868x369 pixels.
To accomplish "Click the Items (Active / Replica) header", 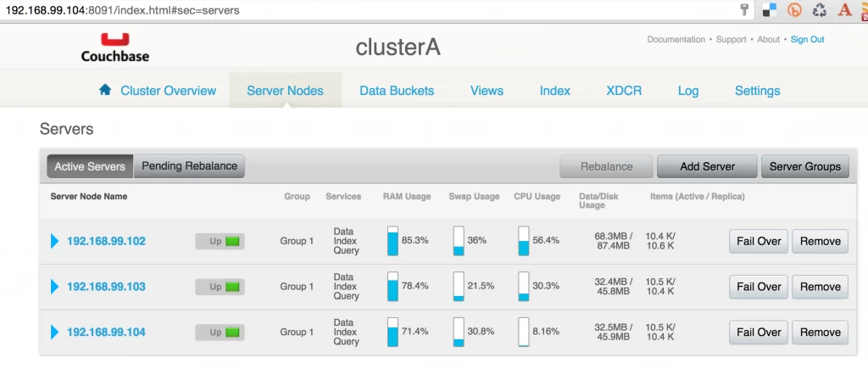I will coord(698,196).
